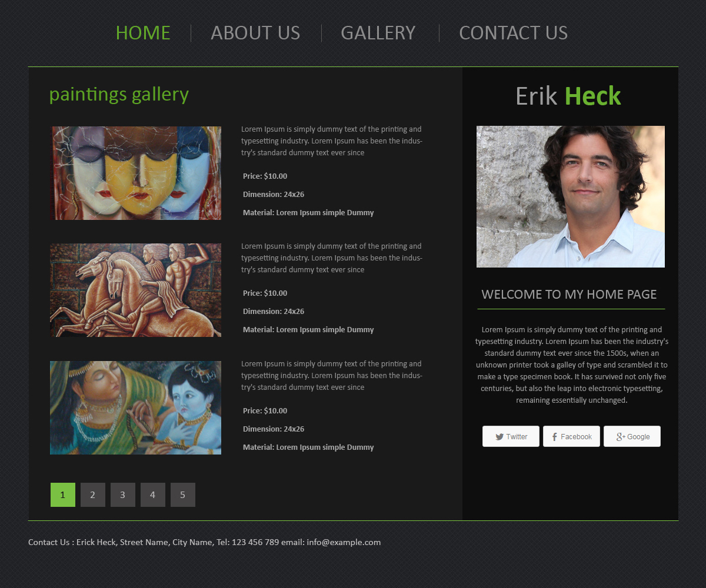Click the Erik Heck site title
Screen dimensions: 706x588
[x=568, y=96]
